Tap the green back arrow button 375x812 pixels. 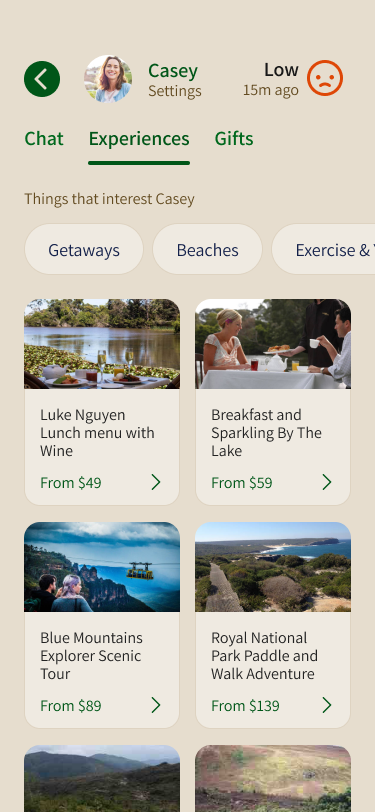(x=42, y=79)
